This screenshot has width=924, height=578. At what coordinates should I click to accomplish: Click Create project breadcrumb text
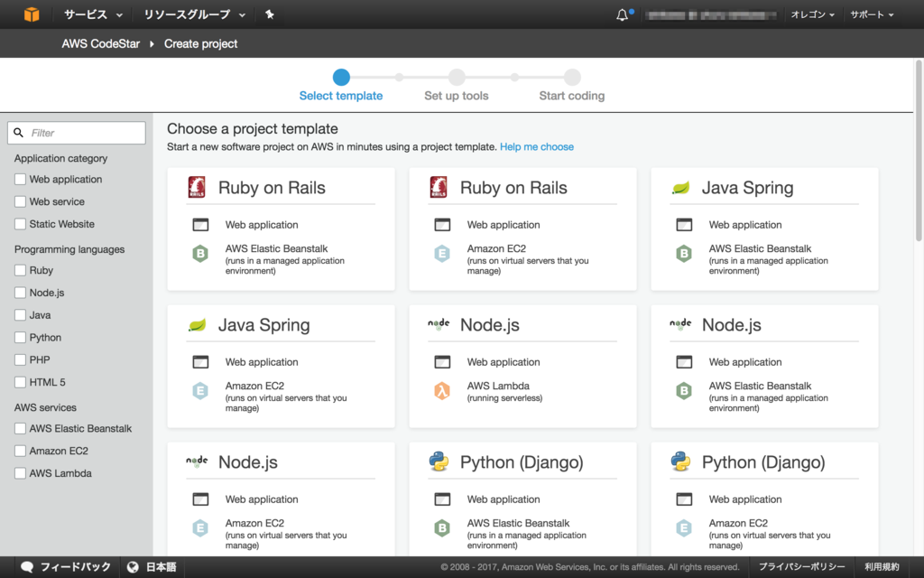pos(200,43)
